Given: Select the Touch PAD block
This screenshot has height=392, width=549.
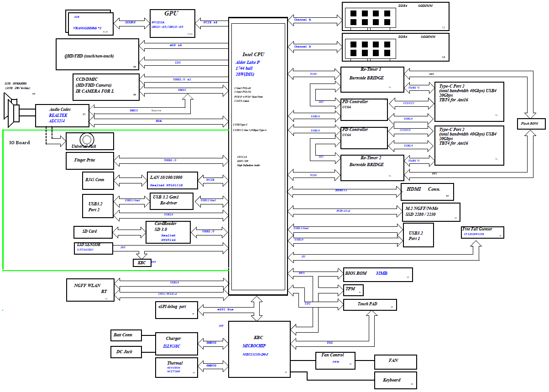Looking at the screenshot, I should [x=370, y=304].
